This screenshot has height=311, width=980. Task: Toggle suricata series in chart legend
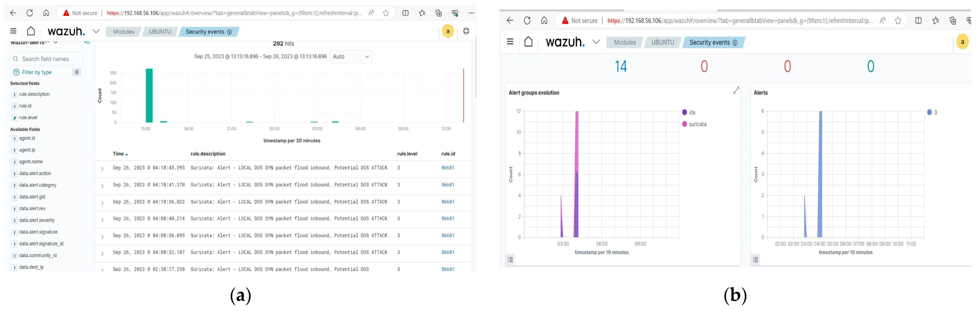coord(697,124)
